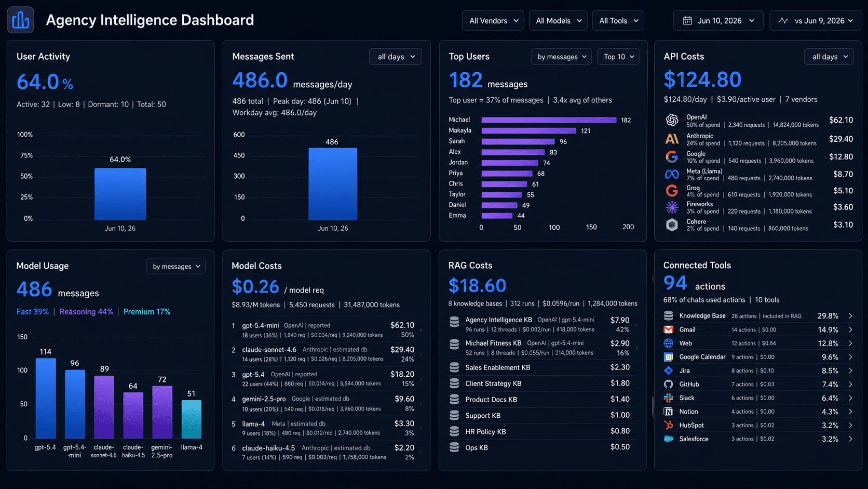Open the Top 10 dropdown
The height and width of the screenshot is (489, 868).
tap(618, 57)
